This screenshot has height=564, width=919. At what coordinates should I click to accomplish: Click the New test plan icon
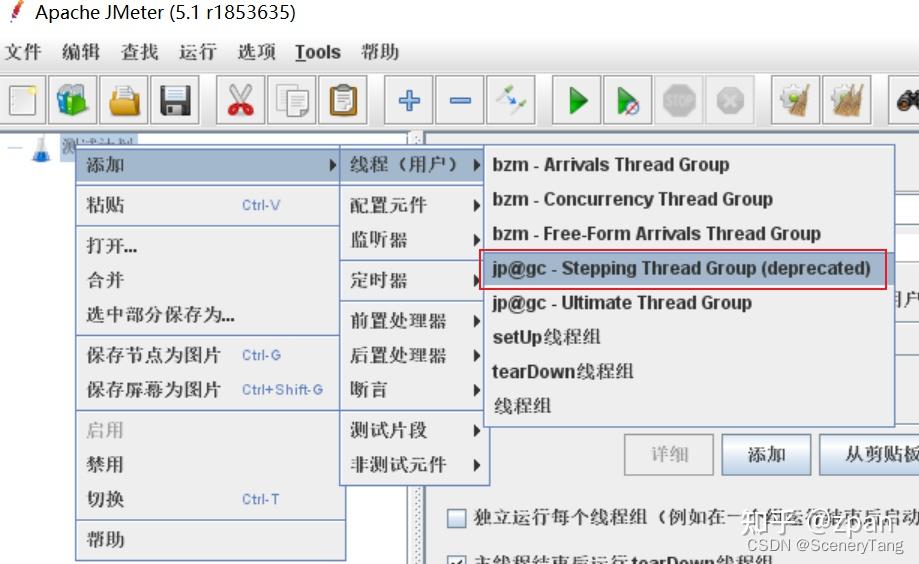coord(23,100)
